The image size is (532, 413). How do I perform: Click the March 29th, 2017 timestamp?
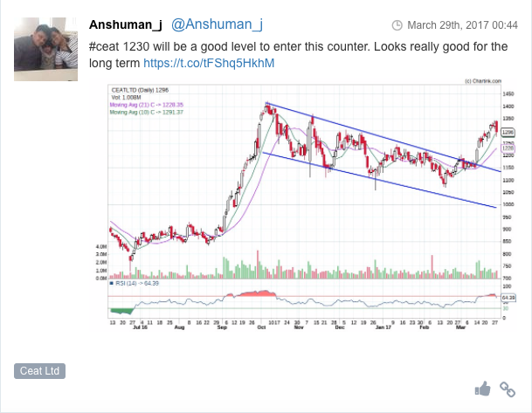tap(462, 25)
